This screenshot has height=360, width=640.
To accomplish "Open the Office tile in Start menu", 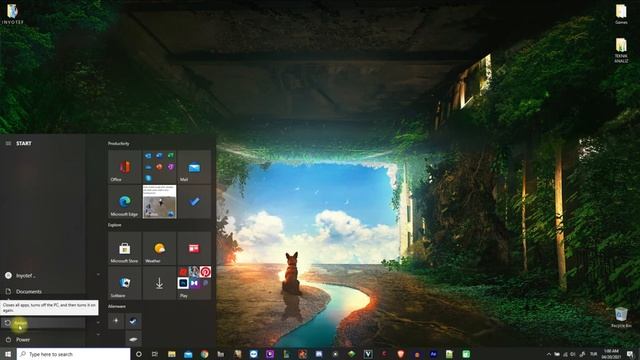I will [x=124, y=167].
